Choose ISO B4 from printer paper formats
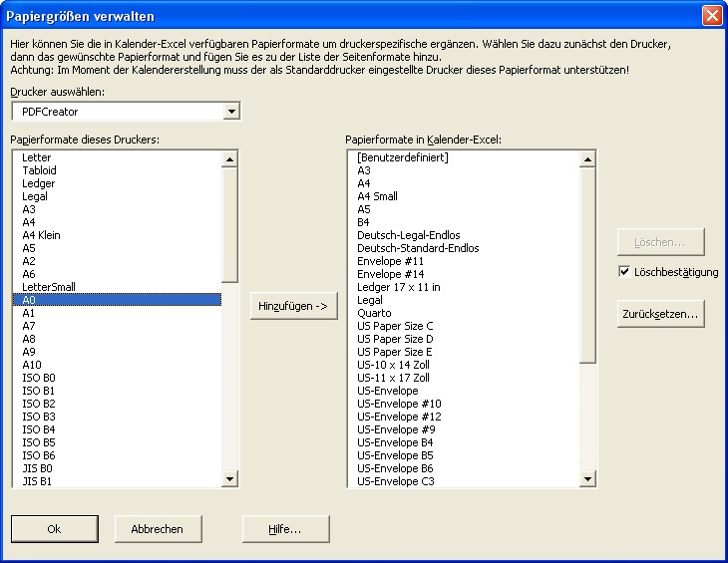 point(39,429)
